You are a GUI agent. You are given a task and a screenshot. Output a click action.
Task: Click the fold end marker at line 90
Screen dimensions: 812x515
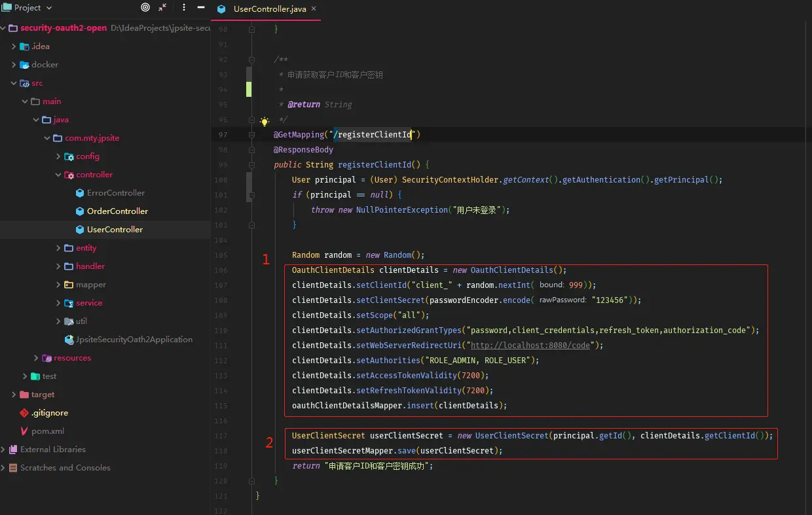[x=251, y=29]
